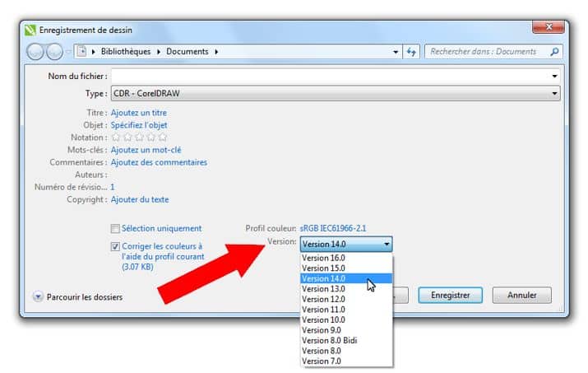Click the Ajoutez un titre link
Screen dimensions: 588x373
coord(138,113)
